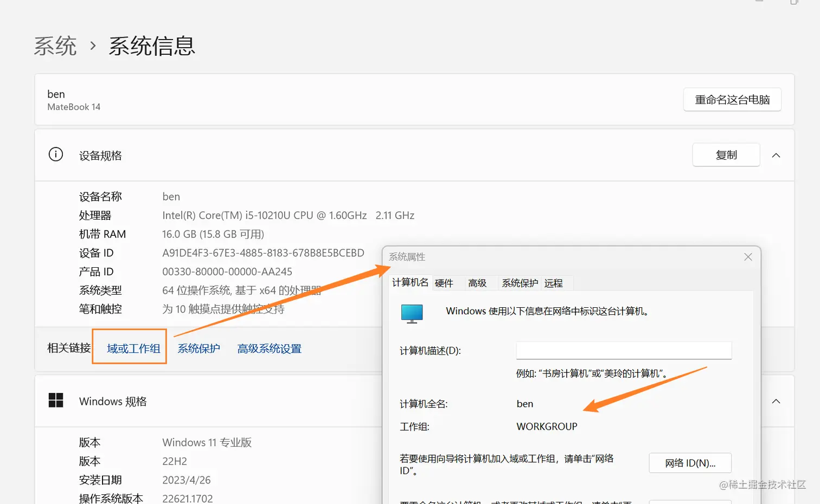Collapse the Windows 规格 section chevron

tap(776, 402)
